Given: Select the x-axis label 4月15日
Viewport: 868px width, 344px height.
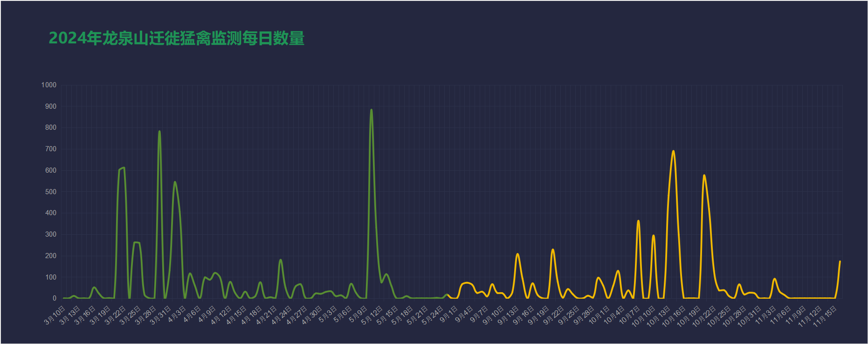Looking at the screenshot, I should click(x=236, y=315).
